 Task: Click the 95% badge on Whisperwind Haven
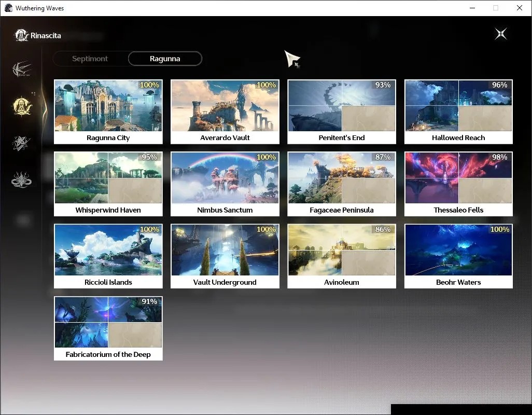point(150,157)
